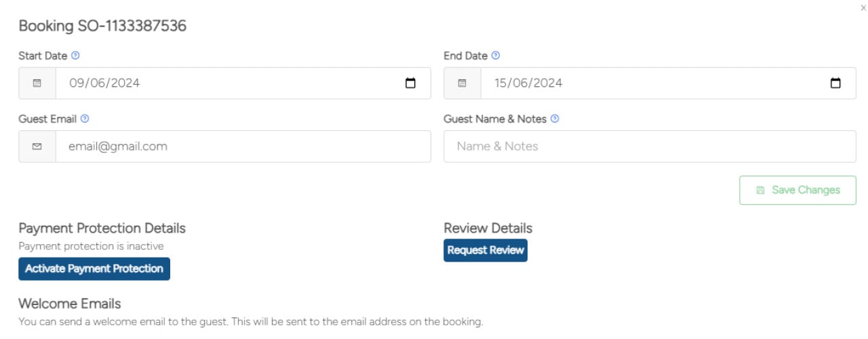Click the 'Payment protection is inactive' status text
This screenshot has width=868, height=339.
tap(91, 246)
